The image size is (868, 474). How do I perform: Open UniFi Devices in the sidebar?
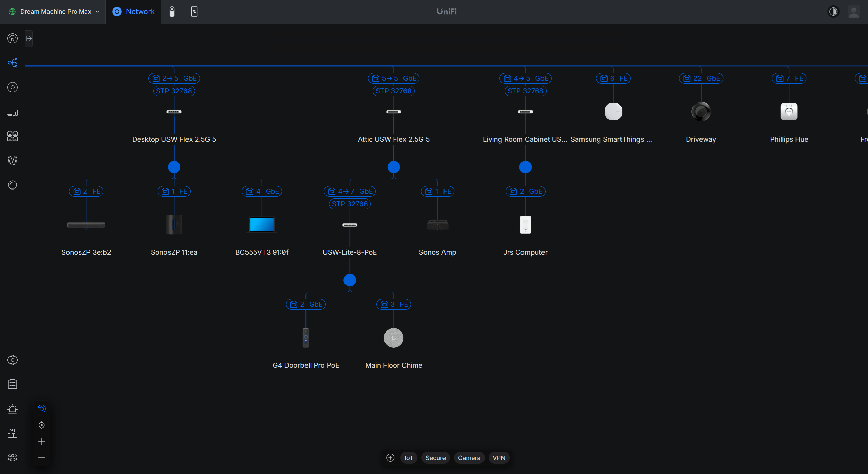(x=12, y=87)
